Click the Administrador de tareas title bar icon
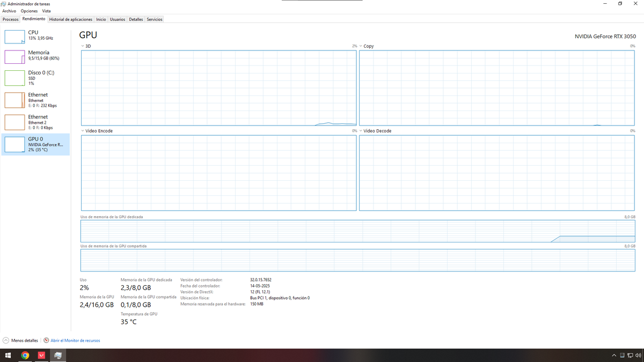The width and height of the screenshot is (644, 362). (x=4, y=4)
